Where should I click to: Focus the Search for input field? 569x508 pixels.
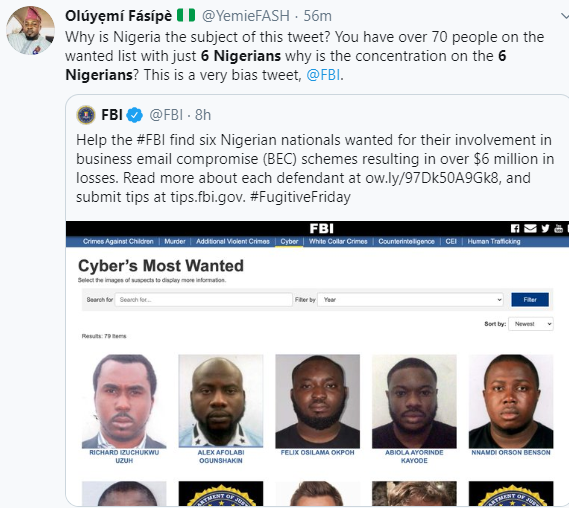pyautogui.click(x=204, y=300)
